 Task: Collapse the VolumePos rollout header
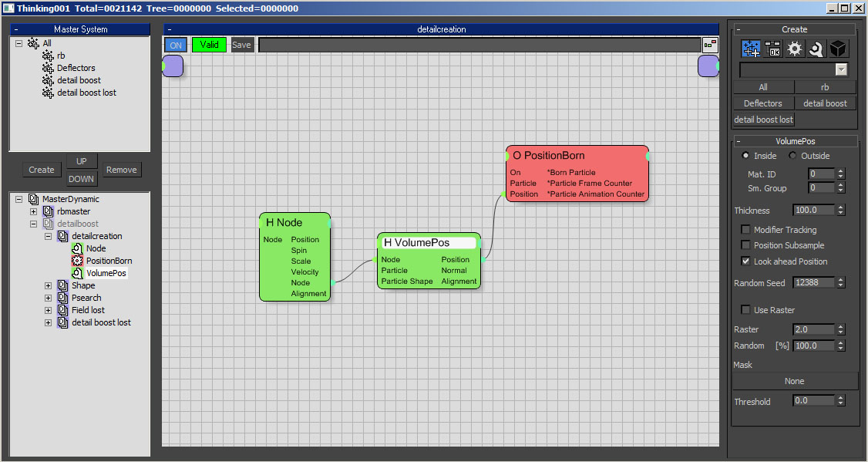(795, 141)
